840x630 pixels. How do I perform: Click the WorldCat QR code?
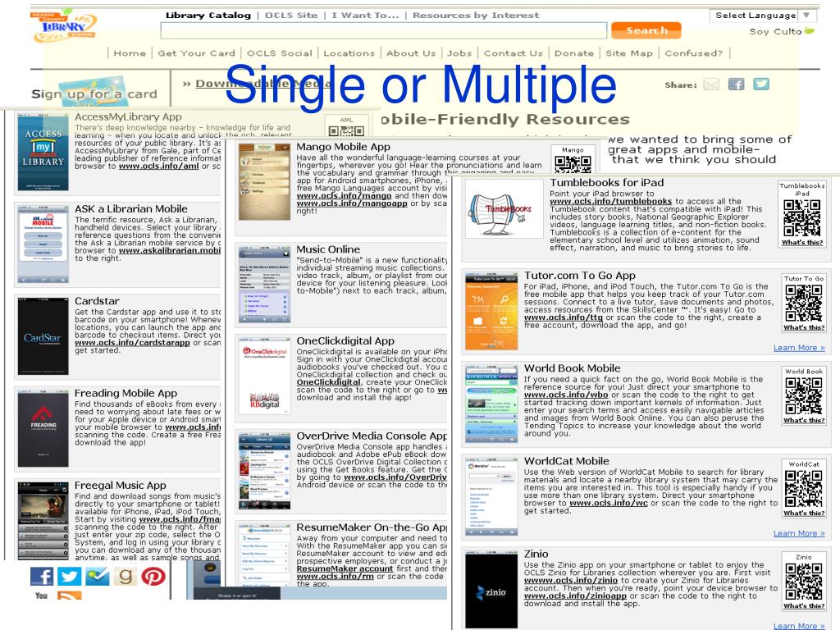click(x=804, y=489)
